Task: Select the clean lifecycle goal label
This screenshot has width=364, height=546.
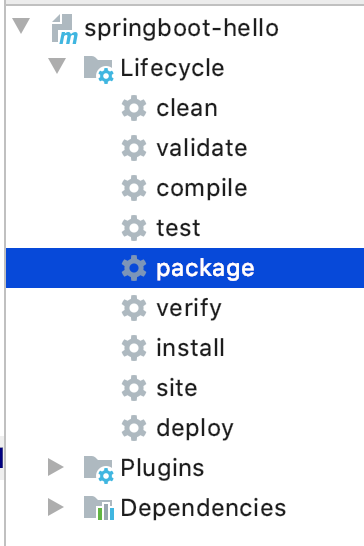Action: coord(187,108)
